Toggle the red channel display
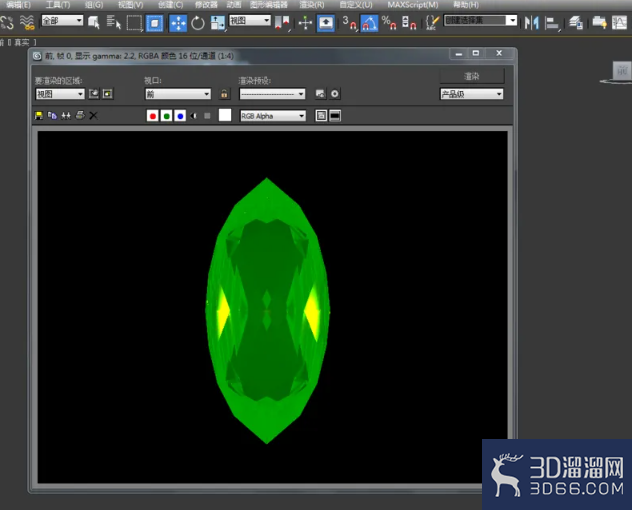632x510 pixels. tap(152, 116)
